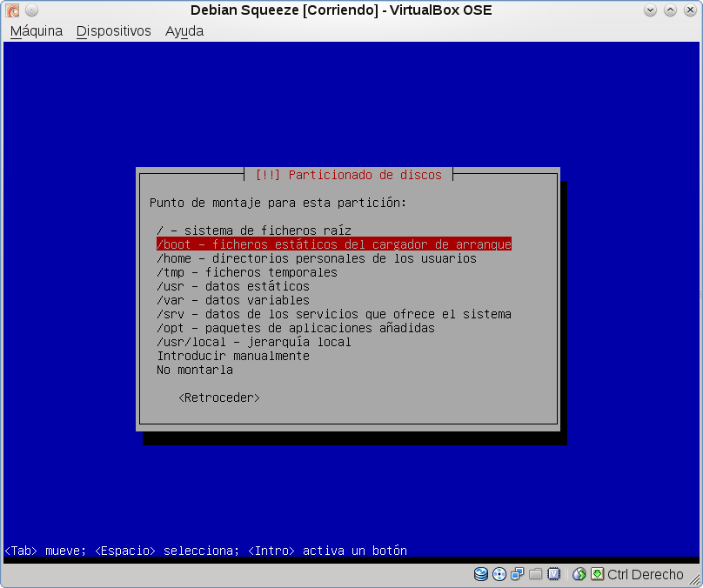Close the VirtualBox window
703x588 pixels.
click(x=691, y=10)
